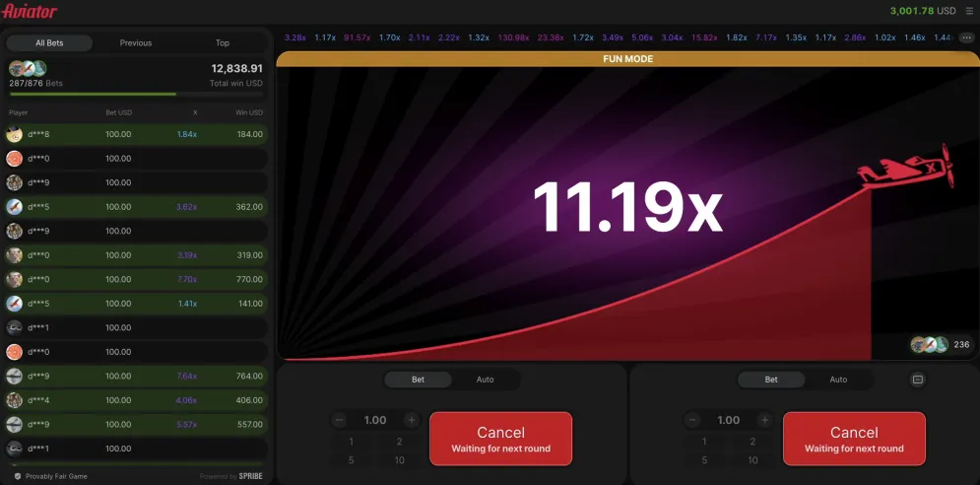This screenshot has height=485, width=980.
Task: Click the 1.02x result in round history
Action: click(x=885, y=37)
